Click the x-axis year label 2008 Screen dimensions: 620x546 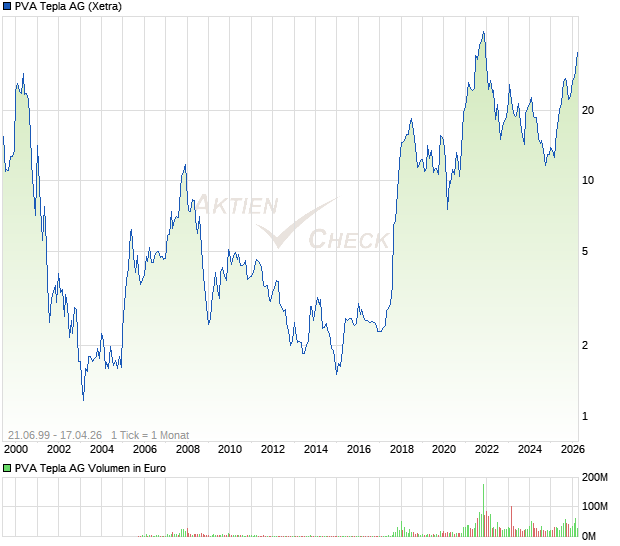187,450
